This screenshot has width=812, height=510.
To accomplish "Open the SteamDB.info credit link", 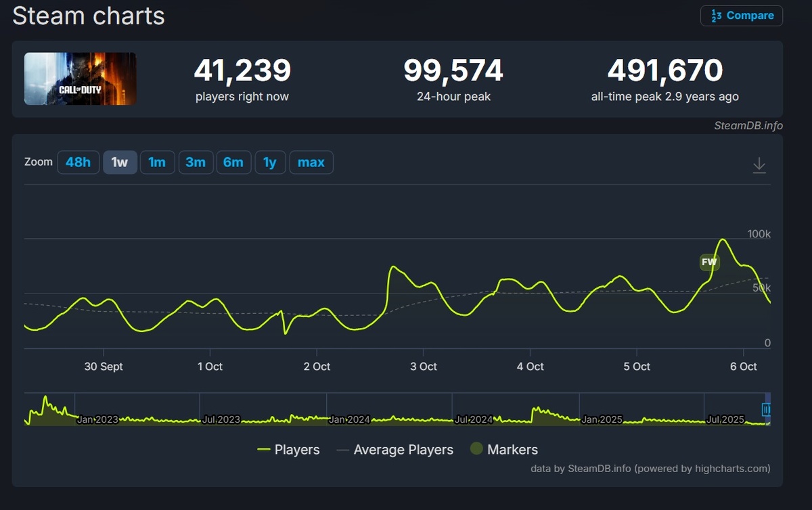I will coord(748,125).
